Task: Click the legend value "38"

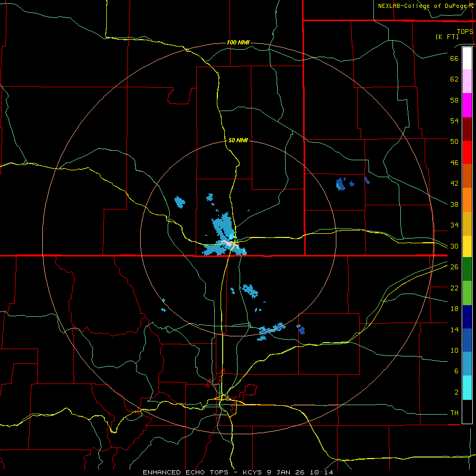Action: pyautogui.click(x=454, y=204)
